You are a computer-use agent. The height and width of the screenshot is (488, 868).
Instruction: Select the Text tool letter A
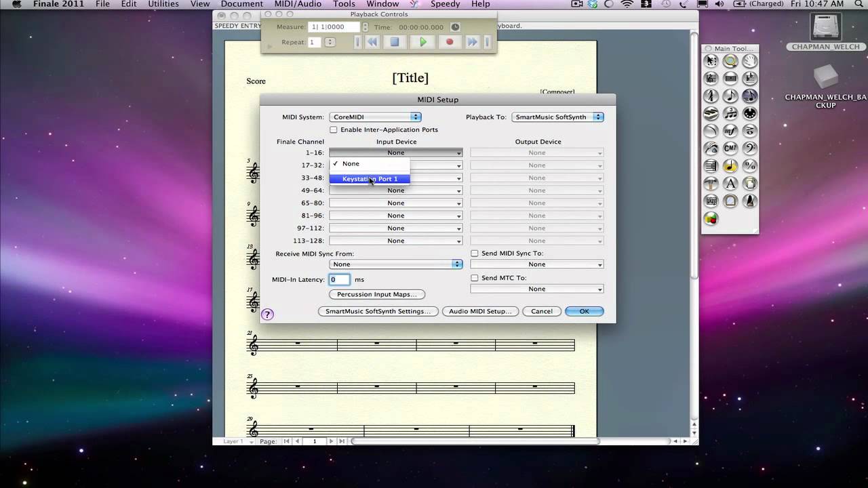click(x=730, y=184)
